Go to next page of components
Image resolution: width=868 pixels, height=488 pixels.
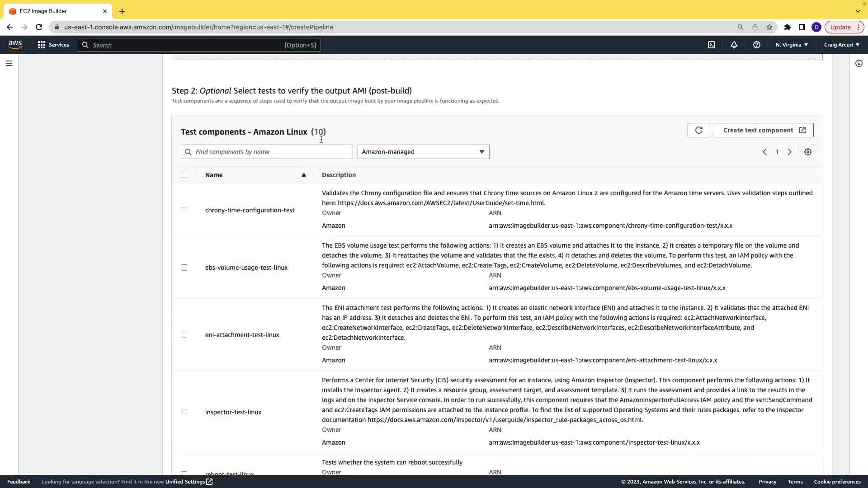[790, 152]
